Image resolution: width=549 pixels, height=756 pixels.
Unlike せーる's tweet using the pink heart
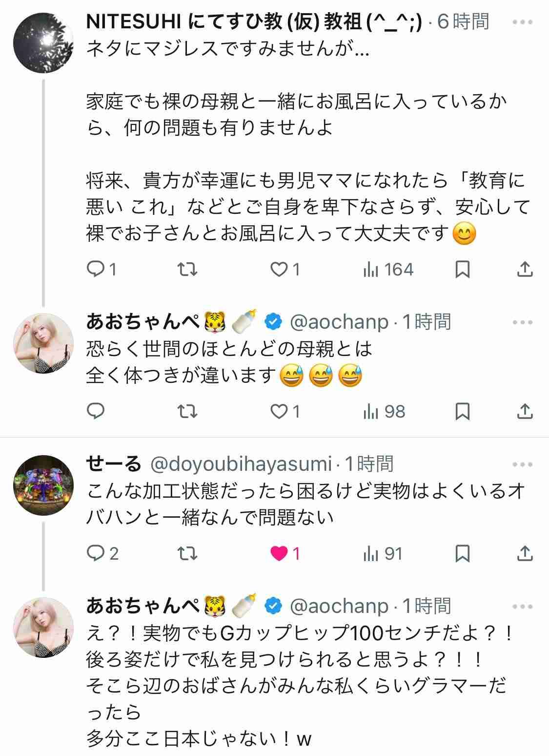coord(285,553)
